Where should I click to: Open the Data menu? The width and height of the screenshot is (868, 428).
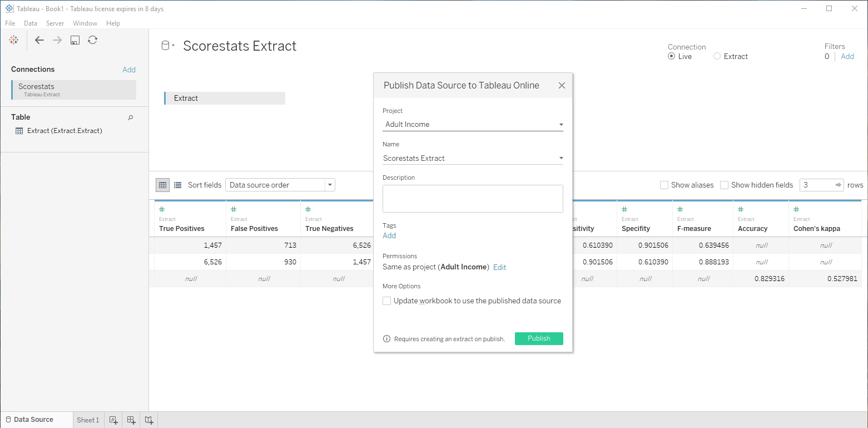(31, 23)
